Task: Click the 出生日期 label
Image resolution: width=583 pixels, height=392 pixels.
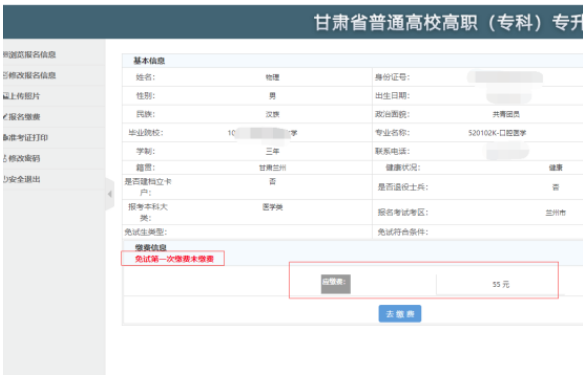Action: click(x=392, y=96)
